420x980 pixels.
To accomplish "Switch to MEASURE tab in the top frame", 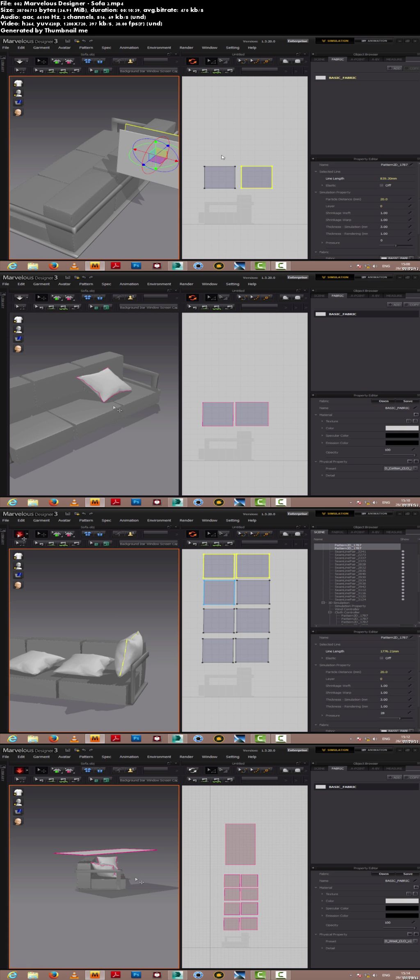I will click(394, 60).
